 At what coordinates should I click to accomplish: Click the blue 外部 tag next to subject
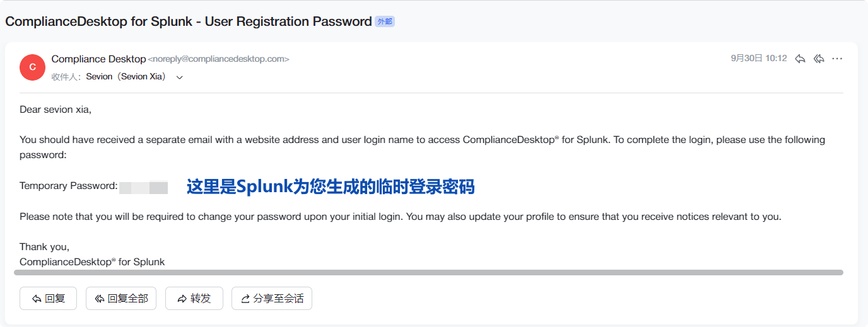click(384, 21)
